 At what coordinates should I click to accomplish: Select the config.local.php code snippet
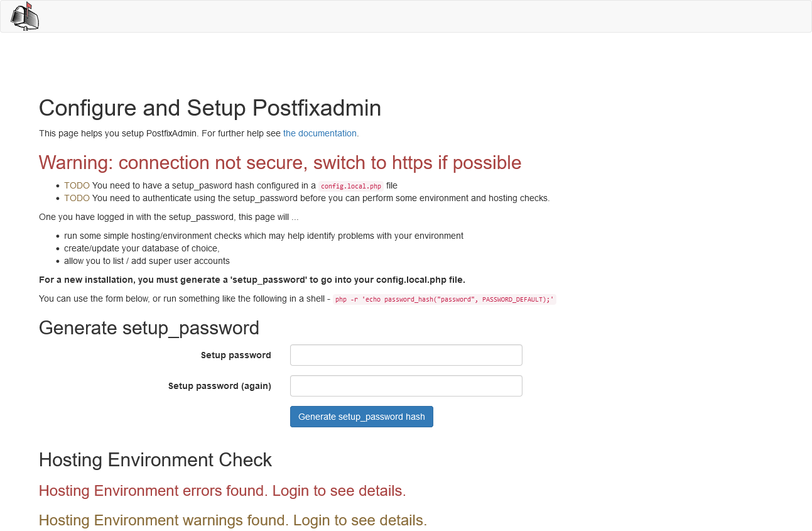click(350, 186)
